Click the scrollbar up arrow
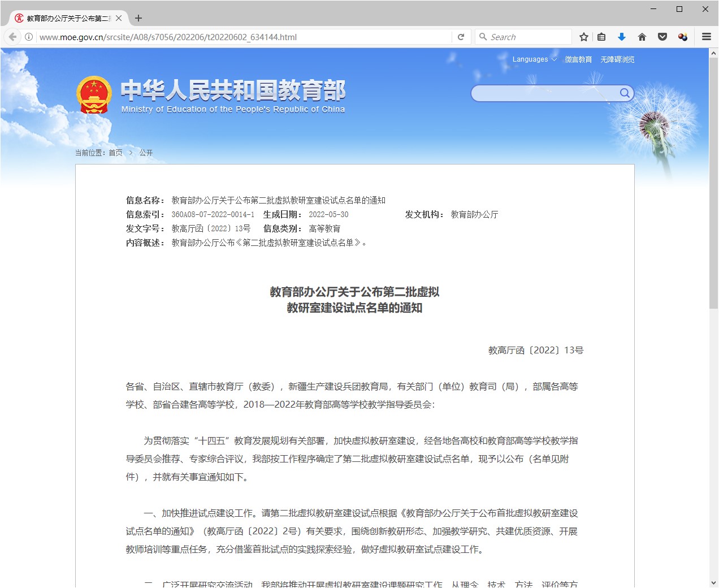The image size is (719, 588). coord(713,53)
